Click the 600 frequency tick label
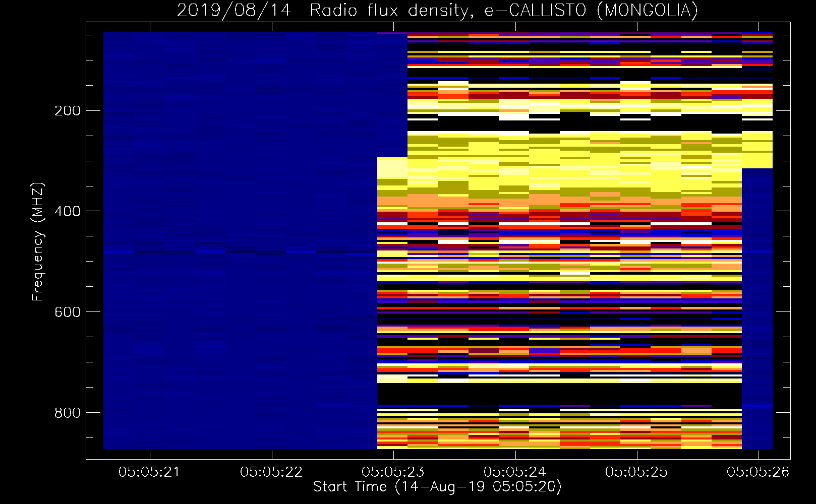This screenshot has width=816, height=504. (x=68, y=312)
